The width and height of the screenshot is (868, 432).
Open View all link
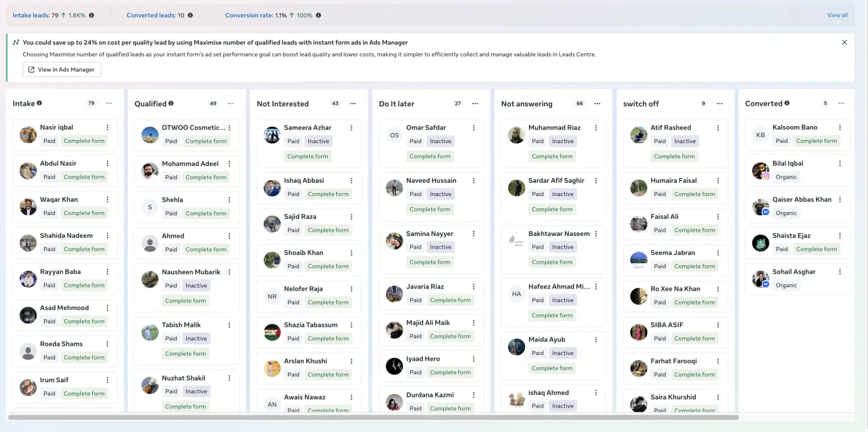(837, 15)
